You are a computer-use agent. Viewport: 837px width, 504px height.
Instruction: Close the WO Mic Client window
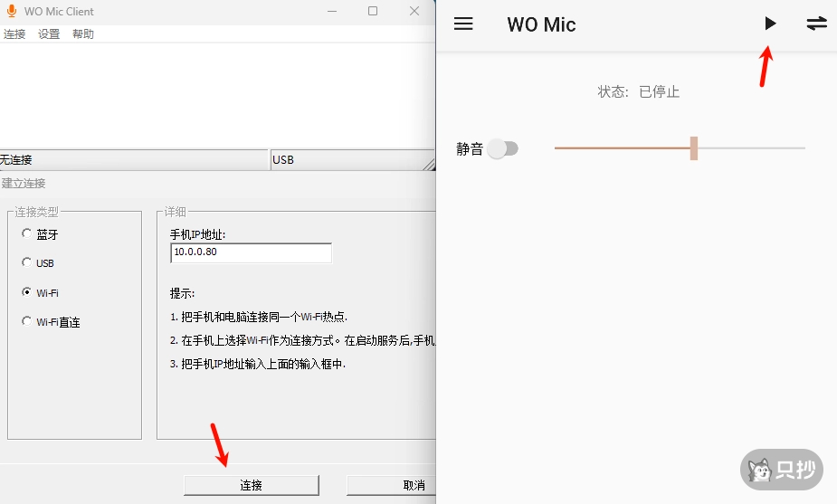pos(414,11)
